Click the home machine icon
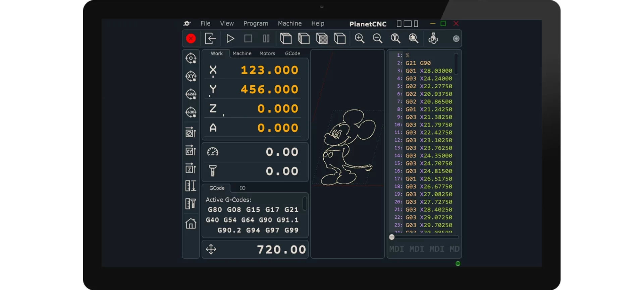 [x=191, y=223]
